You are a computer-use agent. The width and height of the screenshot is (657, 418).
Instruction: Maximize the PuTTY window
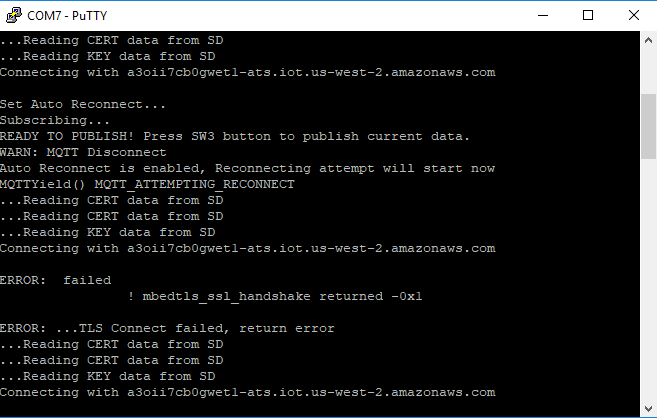coord(588,15)
